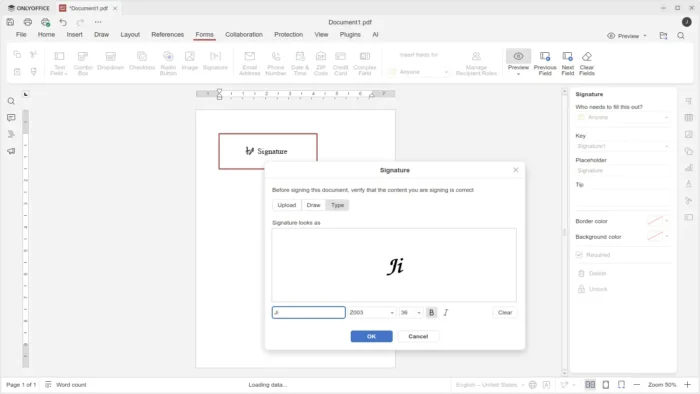
Task: Open the Headings navigation panel
Action: click(11, 134)
